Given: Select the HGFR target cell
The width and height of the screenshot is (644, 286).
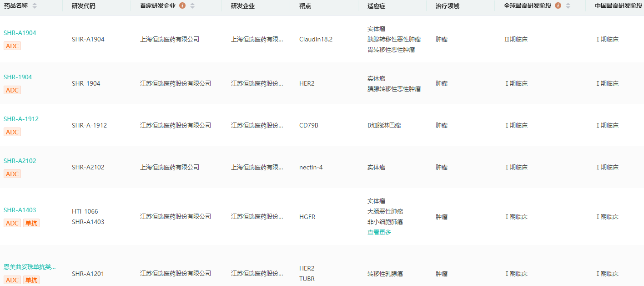Looking at the screenshot, I should (x=307, y=217).
